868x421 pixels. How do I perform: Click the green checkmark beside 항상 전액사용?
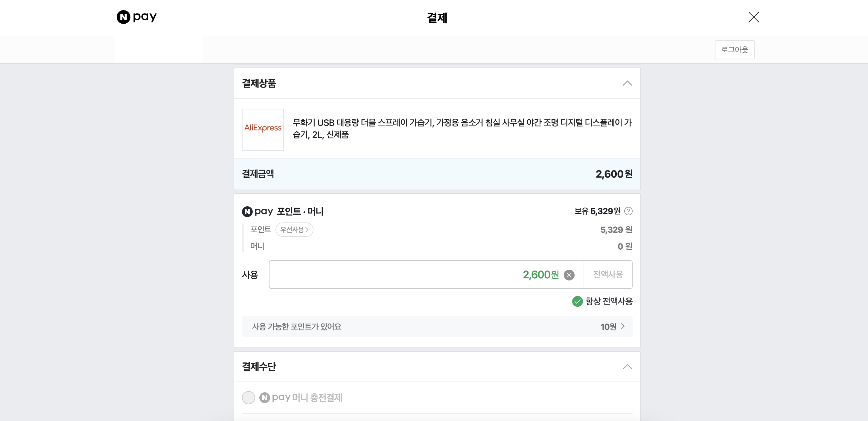pos(578,302)
